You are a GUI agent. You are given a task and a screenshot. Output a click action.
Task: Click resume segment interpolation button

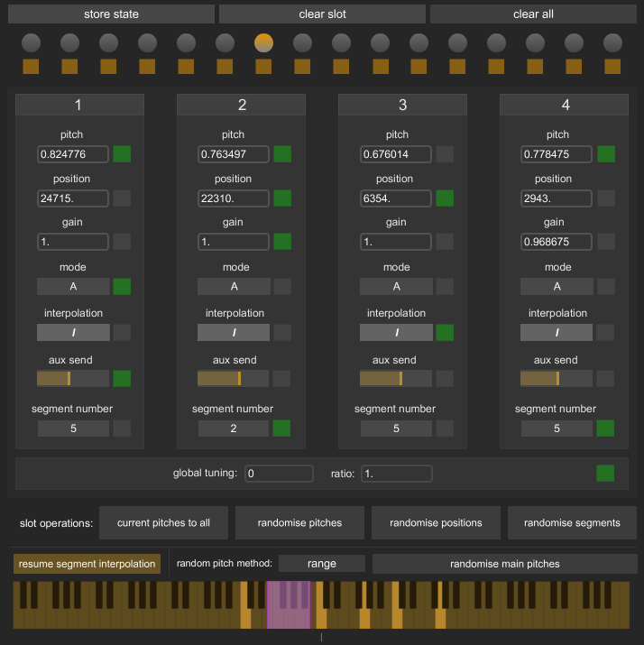(x=87, y=564)
